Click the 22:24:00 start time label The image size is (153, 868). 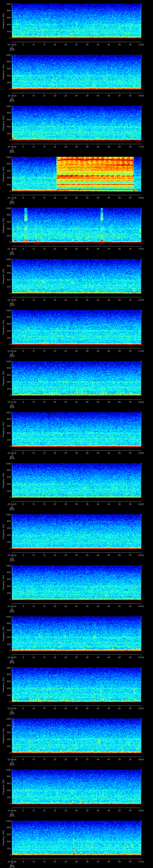[12, 555]
